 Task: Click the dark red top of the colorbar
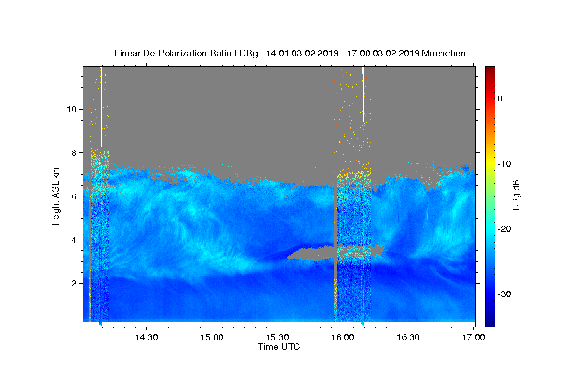point(490,70)
